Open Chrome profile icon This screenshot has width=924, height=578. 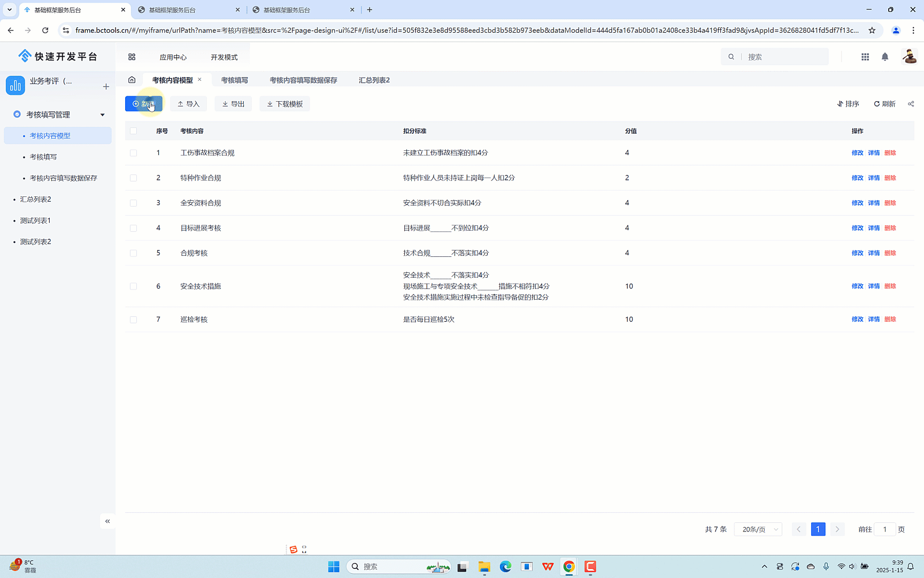[896, 31]
